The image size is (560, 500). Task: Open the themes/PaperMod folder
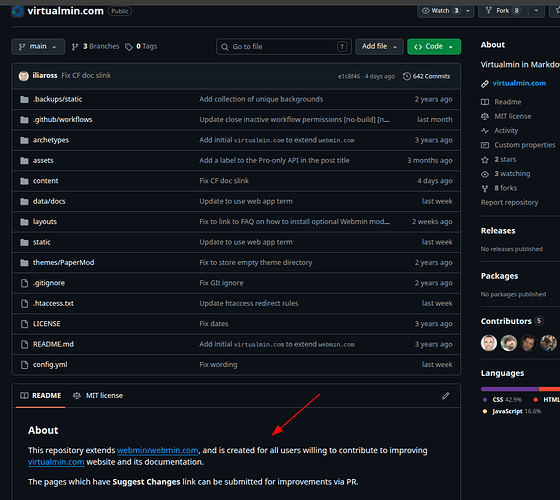pos(63,262)
